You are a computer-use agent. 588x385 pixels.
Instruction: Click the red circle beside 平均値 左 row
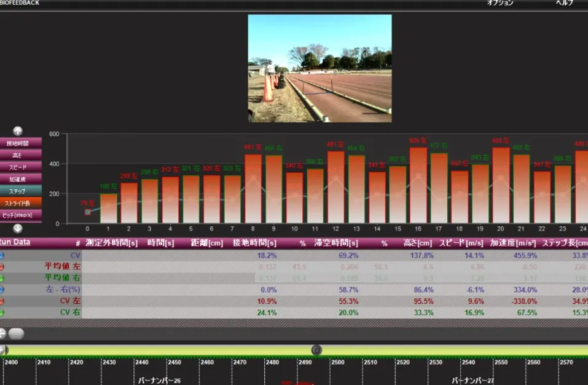coord(2,267)
